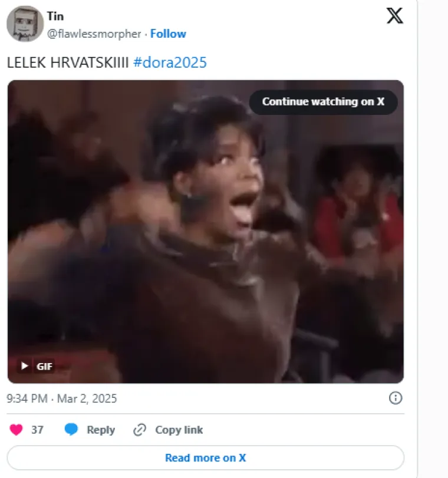
Task: Open the tweet info circle icon
Action: click(395, 398)
